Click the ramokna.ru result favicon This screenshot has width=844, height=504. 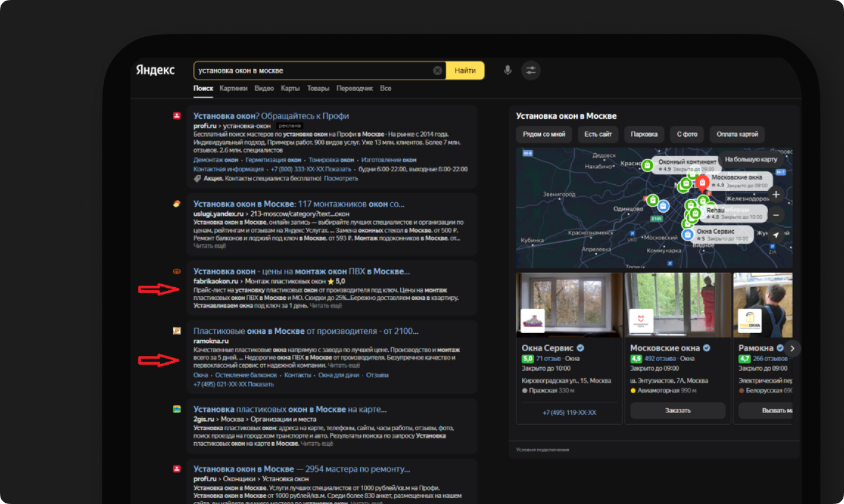click(176, 331)
